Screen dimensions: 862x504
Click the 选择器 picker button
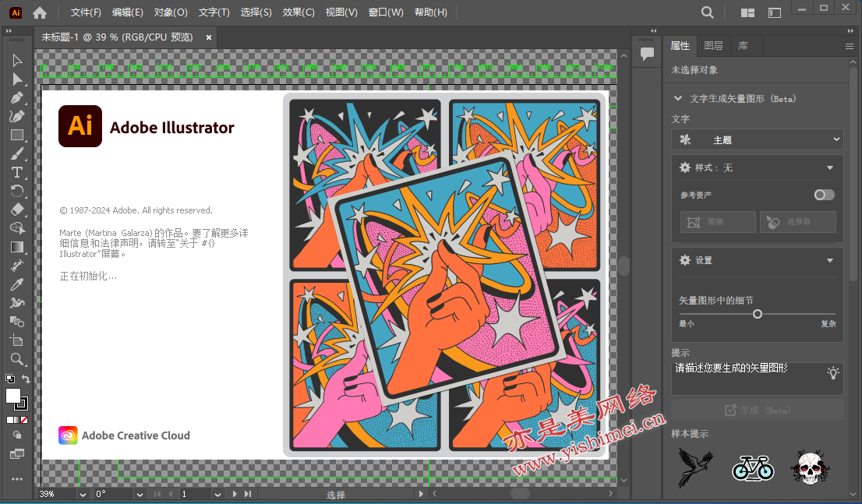pyautogui.click(x=798, y=222)
